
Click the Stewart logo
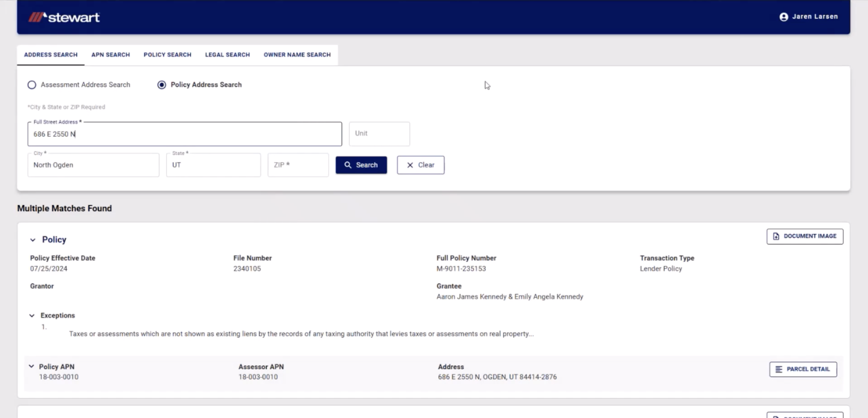[65, 17]
